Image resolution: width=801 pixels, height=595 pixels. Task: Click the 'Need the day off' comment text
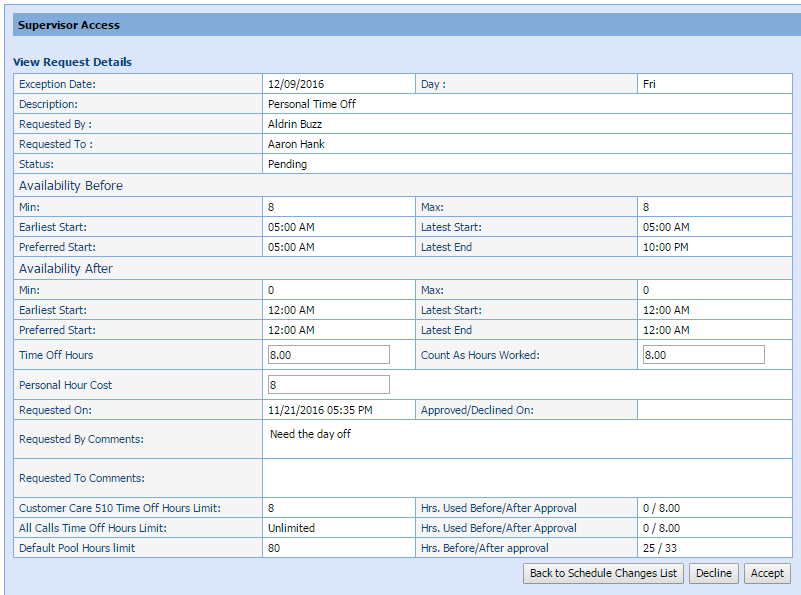click(310, 434)
